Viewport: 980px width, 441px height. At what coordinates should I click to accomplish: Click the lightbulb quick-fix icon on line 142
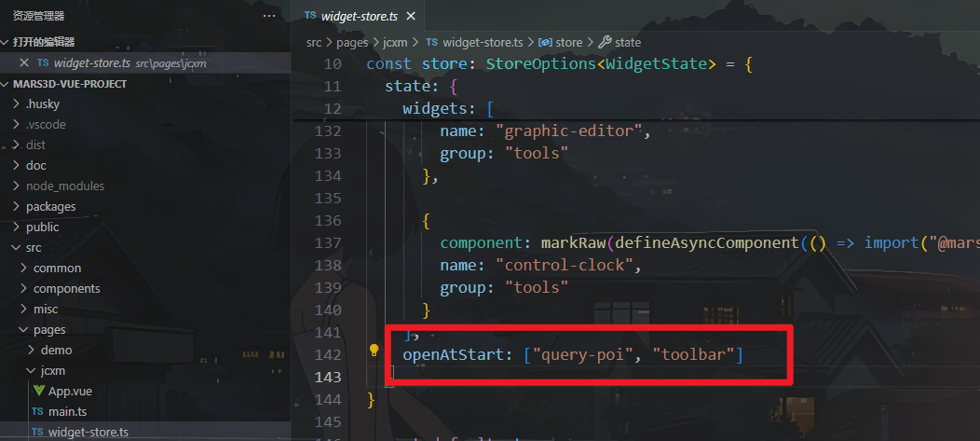[374, 351]
